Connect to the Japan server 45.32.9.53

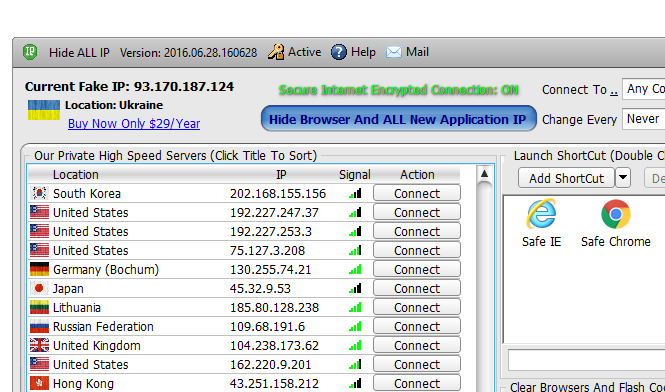[x=416, y=288]
